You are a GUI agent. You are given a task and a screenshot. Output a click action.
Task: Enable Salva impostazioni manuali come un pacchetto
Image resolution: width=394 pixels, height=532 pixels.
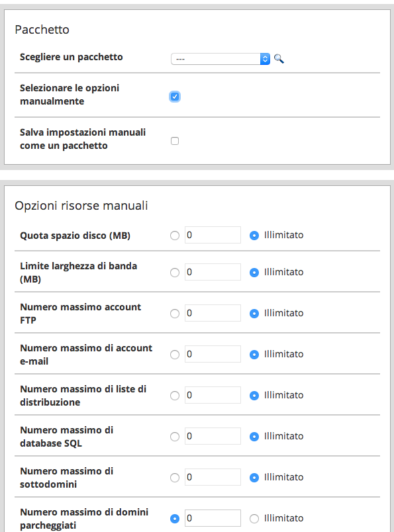pyautogui.click(x=175, y=141)
